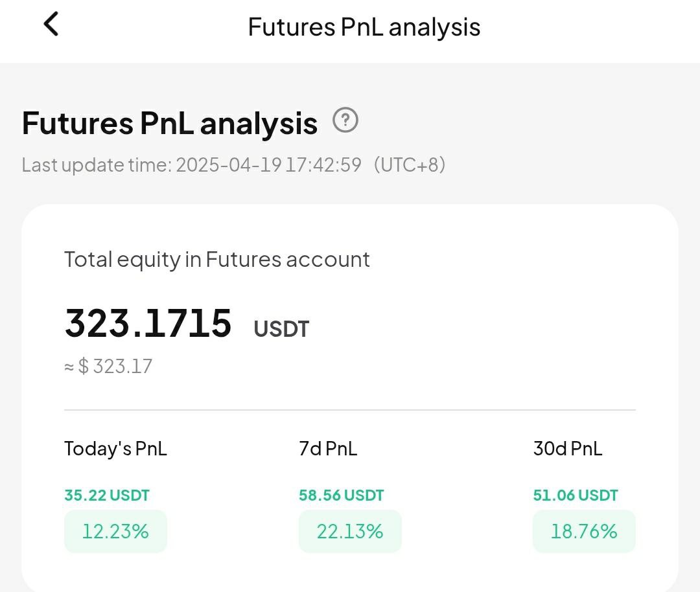Viewport: 700px width, 592px height.
Task: Tap the 7d PnL label
Action: click(328, 449)
